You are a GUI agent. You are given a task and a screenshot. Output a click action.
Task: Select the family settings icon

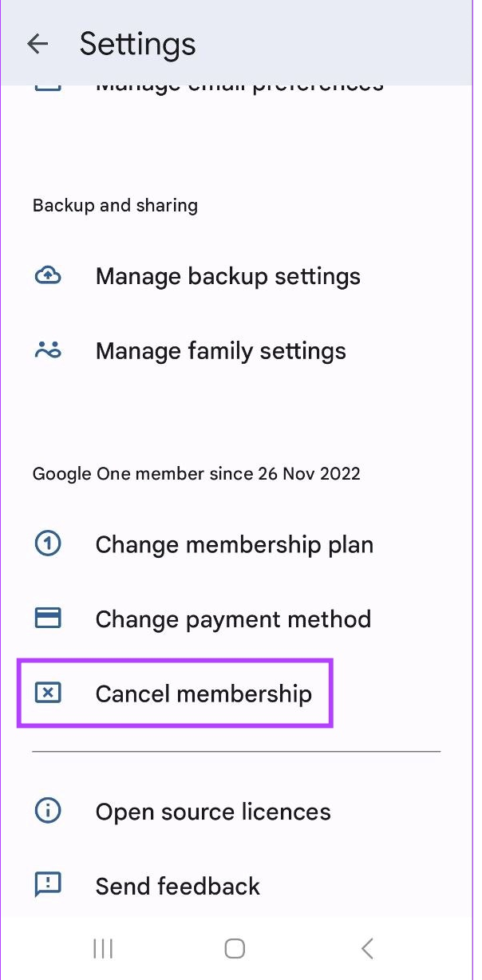(x=48, y=350)
